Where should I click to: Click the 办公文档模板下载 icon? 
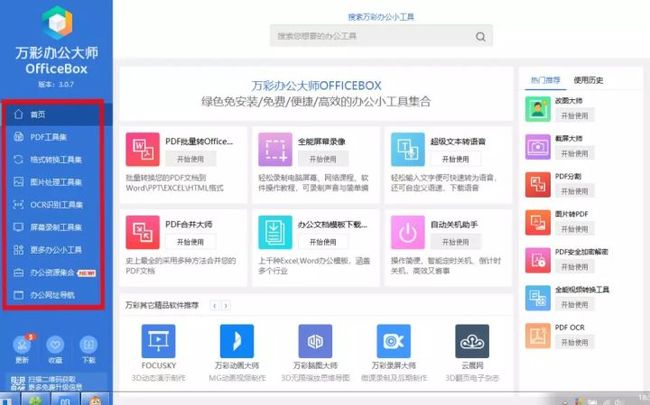[x=275, y=232]
